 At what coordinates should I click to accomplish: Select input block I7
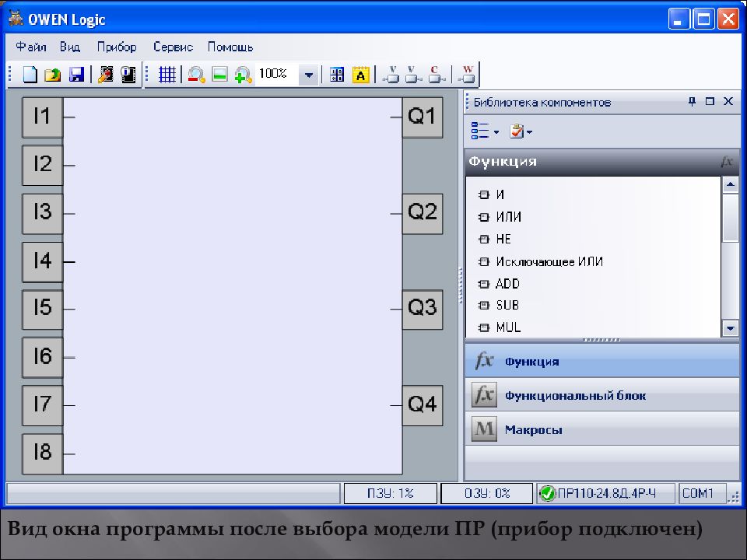pyautogui.click(x=43, y=405)
